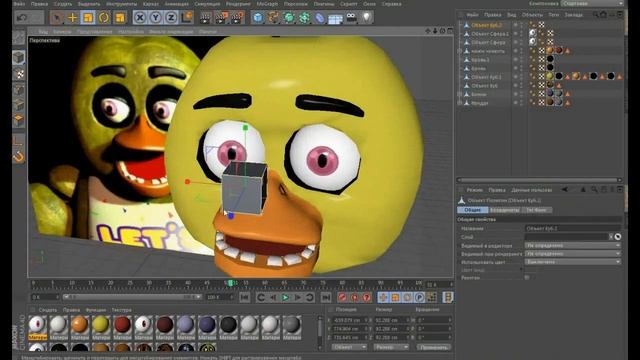Select the Live Selection arrow tool
640x360 pixels.
click(x=57, y=18)
